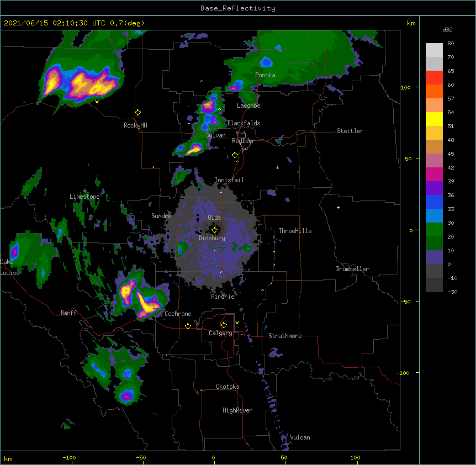The height and width of the screenshot is (465, 476).
Task: Click the Vulcan label
Action: (300, 437)
